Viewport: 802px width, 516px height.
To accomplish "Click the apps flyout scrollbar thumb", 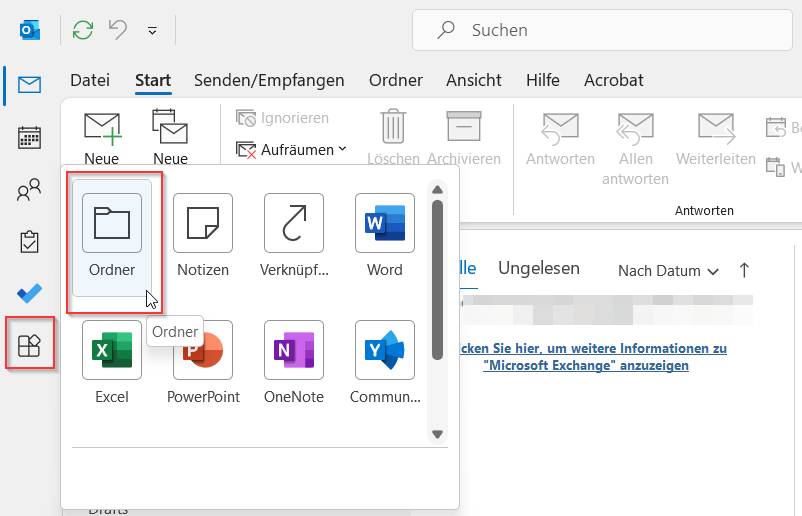I will click(x=437, y=280).
